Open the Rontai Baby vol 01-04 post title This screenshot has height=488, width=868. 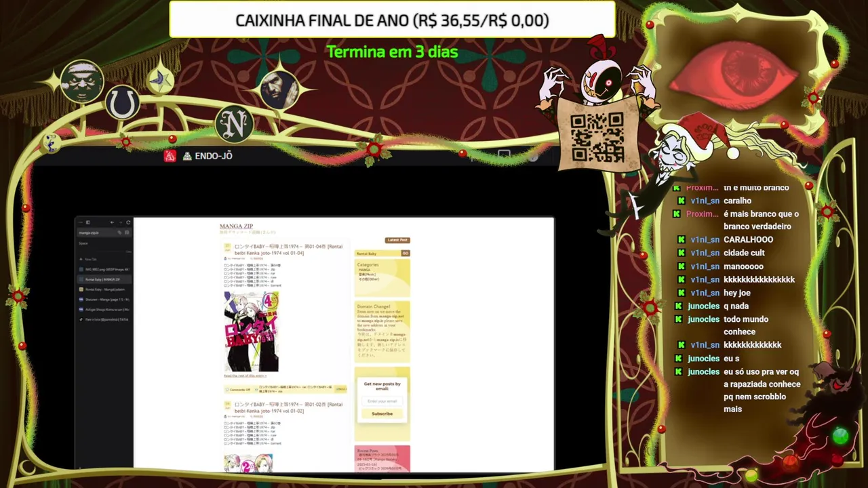coord(288,249)
